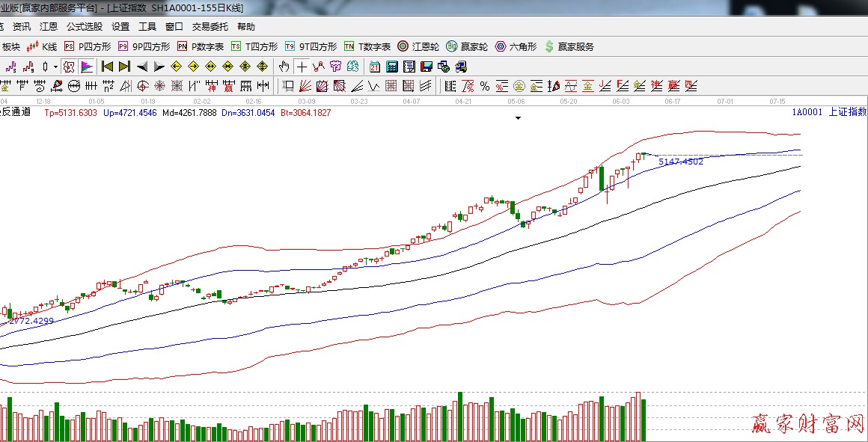The height and width of the screenshot is (442, 868).
Task: Toggle the colored flag chart icon
Action: coord(87,67)
